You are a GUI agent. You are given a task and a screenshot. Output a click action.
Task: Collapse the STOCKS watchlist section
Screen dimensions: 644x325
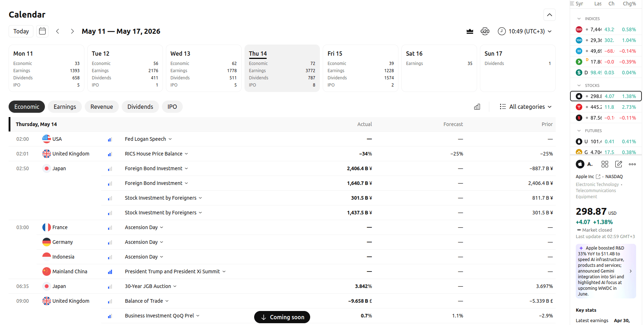point(579,85)
